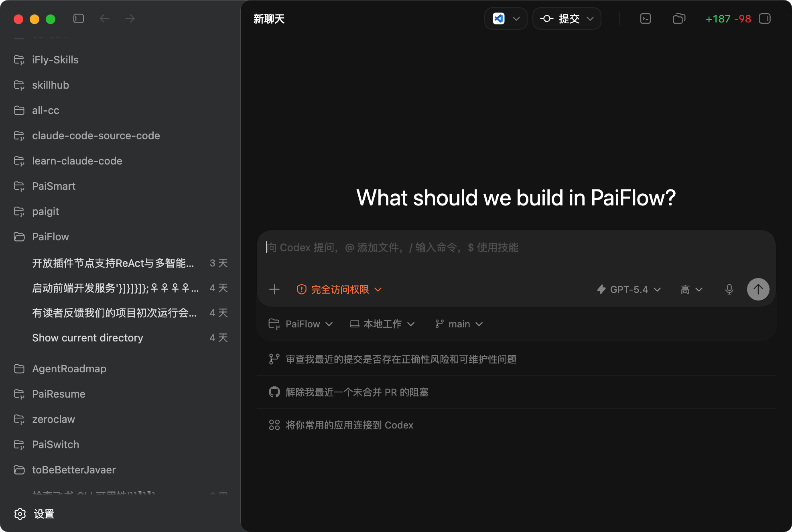Click the folder icon beside zeroclaw
The width and height of the screenshot is (792, 532).
pyautogui.click(x=19, y=419)
